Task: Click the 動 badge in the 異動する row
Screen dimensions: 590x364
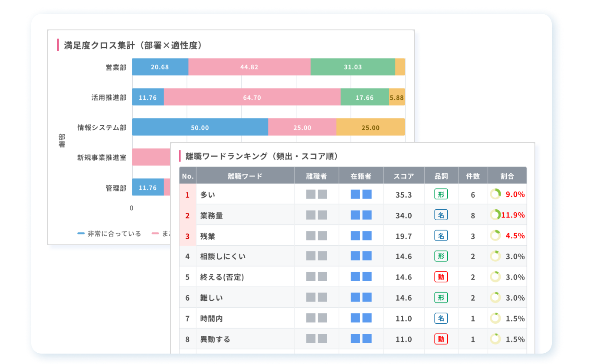Action: click(441, 339)
